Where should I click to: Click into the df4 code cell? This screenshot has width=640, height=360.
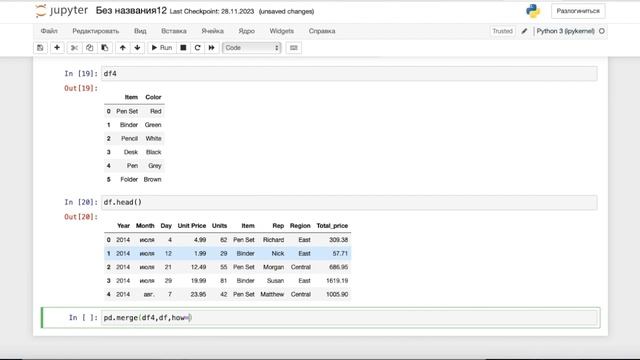click(349, 73)
